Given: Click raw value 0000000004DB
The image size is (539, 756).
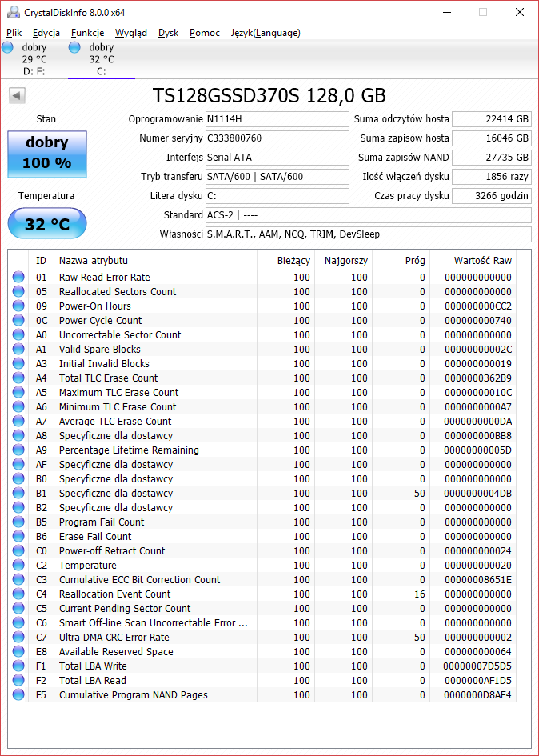Looking at the screenshot, I should [x=478, y=494].
